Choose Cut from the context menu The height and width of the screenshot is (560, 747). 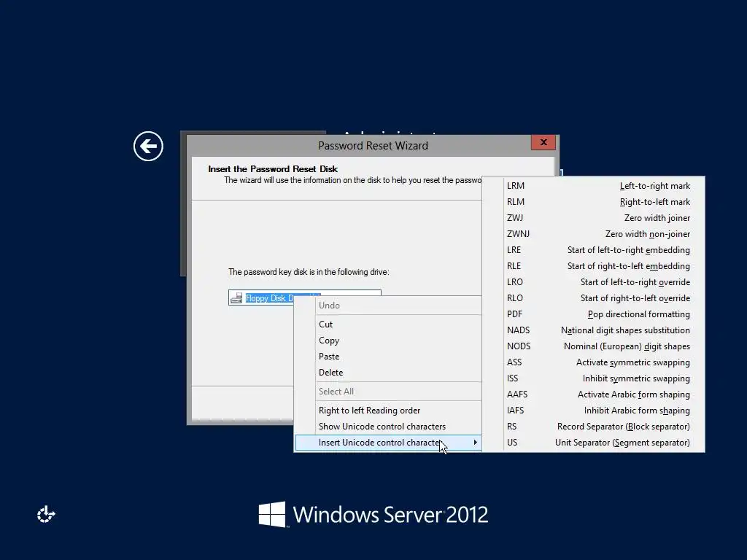388,324
